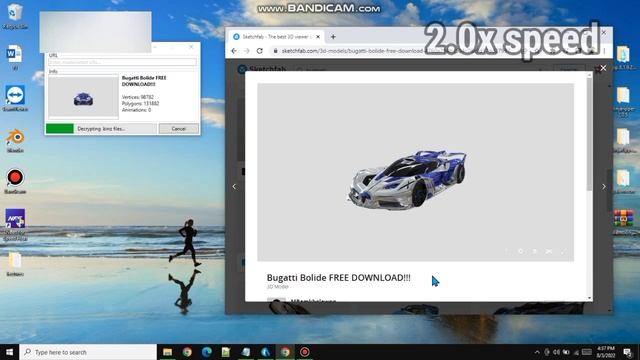The image size is (640, 360).
Task: Open a new Chrome tab
Action: click(x=333, y=37)
